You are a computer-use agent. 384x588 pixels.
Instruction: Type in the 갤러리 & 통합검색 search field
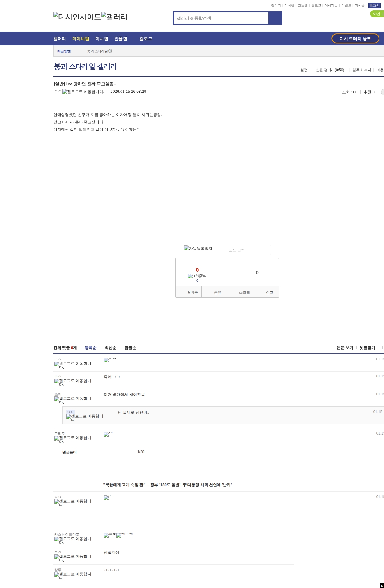[221, 18]
